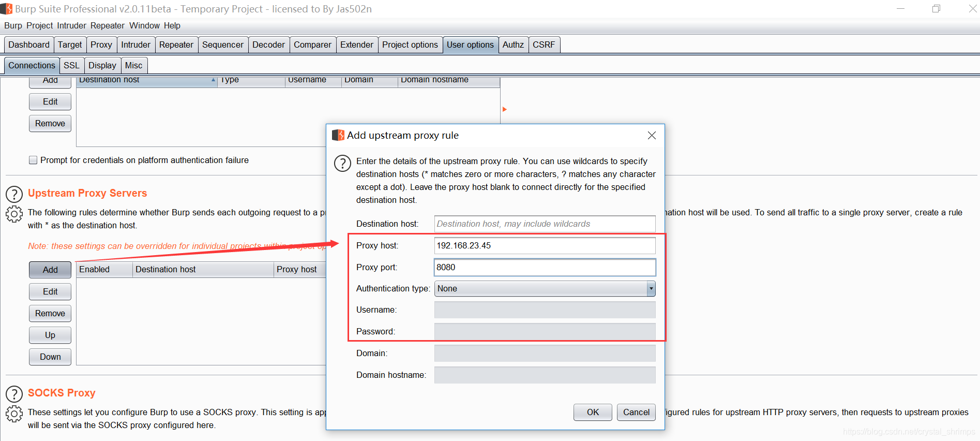Open SOCKS Proxy settings gear

pyautogui.click(x=14, y=414)
